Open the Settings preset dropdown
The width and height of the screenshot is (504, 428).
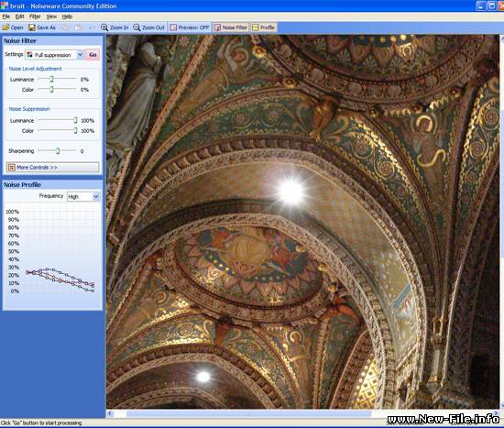coord(54,55)
